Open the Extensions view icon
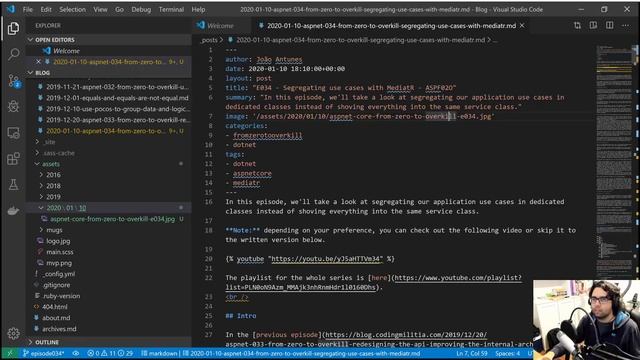The image size is (640, 360). [x=13, y=159]
